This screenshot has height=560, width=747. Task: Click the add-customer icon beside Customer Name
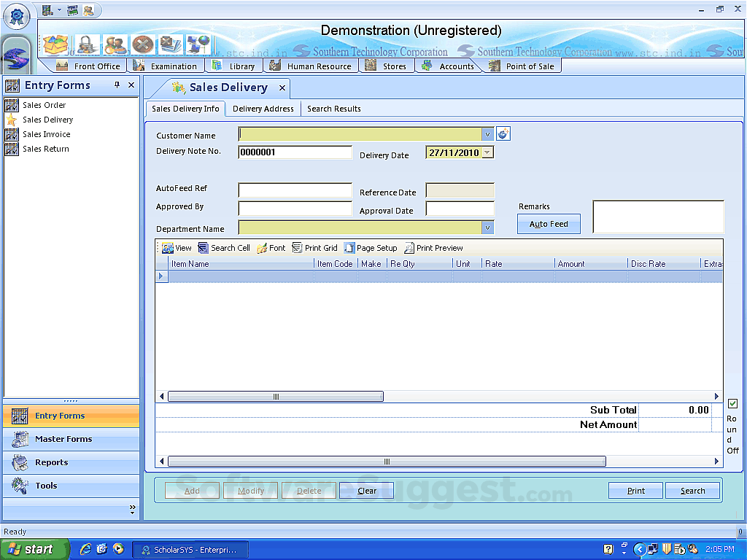[x=503, y=134]
